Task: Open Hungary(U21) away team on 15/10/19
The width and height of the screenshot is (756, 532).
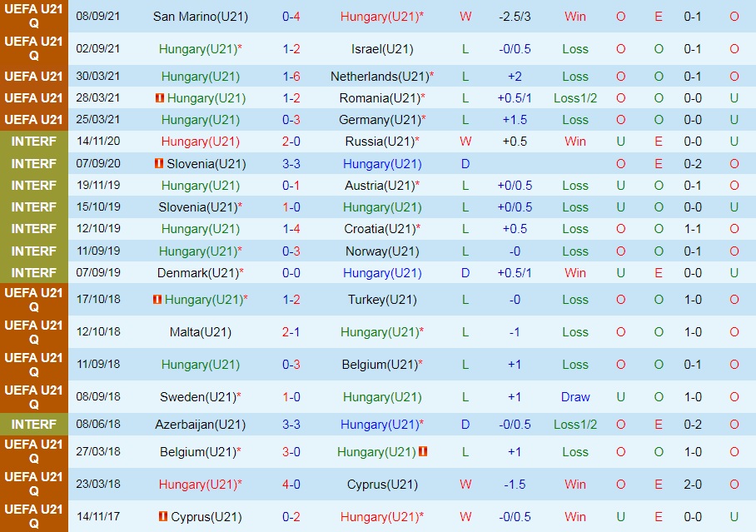Action: pyautogui.click(x=382, y=207)
